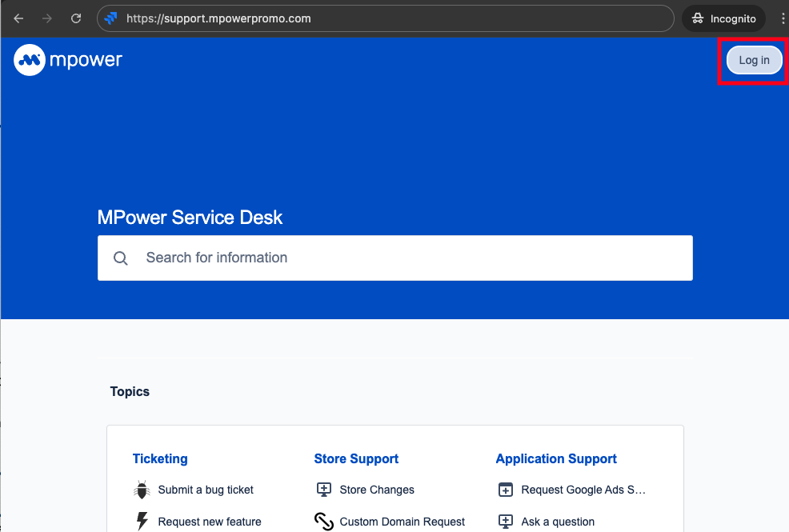Click the monitor icon beside Store Changes

(x=323, y=490)
